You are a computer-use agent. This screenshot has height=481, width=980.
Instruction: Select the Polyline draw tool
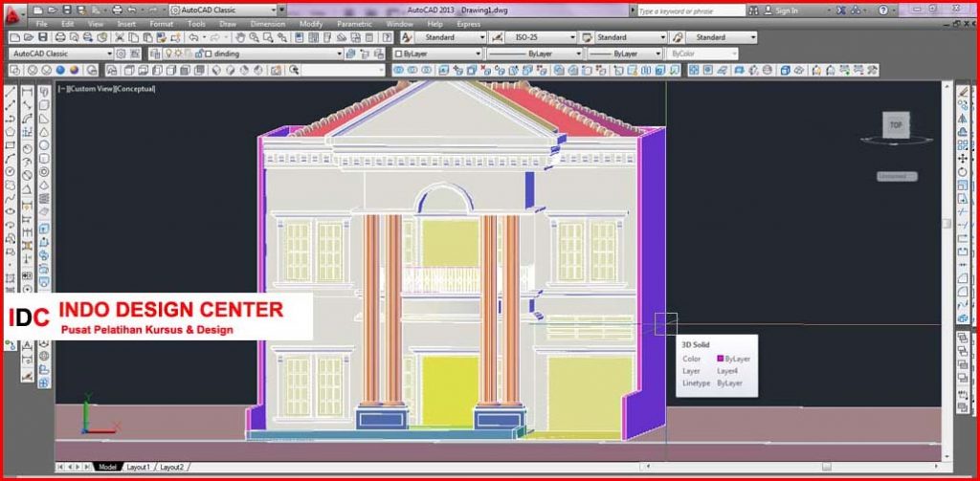(11, 119)
